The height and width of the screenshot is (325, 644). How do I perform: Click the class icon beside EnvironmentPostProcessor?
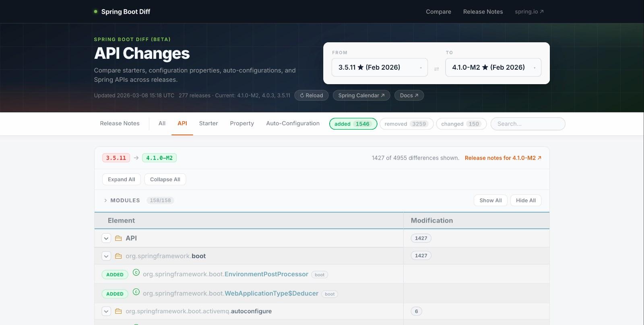pos(136,273)
